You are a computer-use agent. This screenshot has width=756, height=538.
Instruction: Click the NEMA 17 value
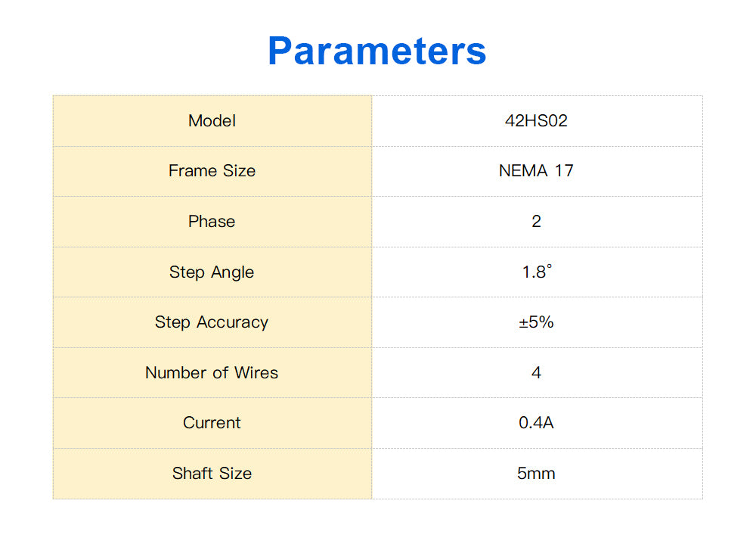[536, 171]
